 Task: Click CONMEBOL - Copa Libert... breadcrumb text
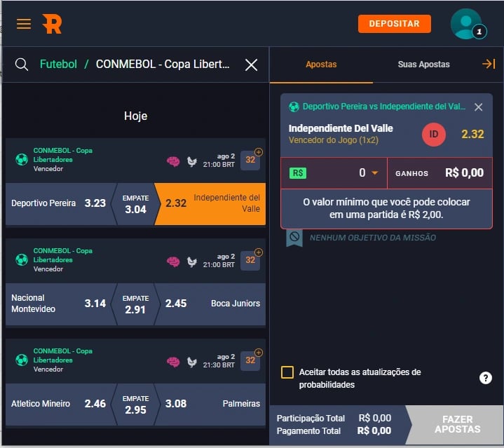(x=163, y=65)
